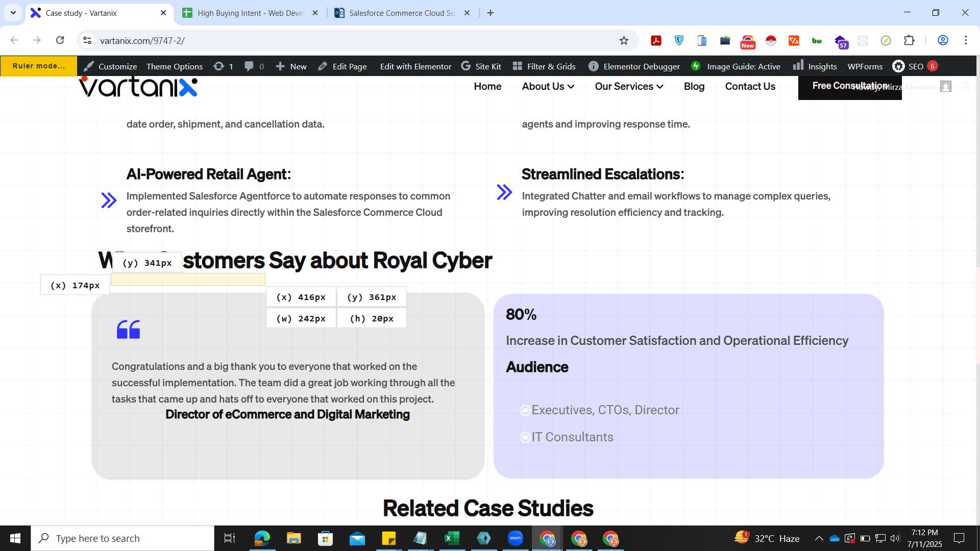The height and width of the screenshot is (551, 980).
Task: Show hidden system tray icons
Action: [x=819, y=538]
